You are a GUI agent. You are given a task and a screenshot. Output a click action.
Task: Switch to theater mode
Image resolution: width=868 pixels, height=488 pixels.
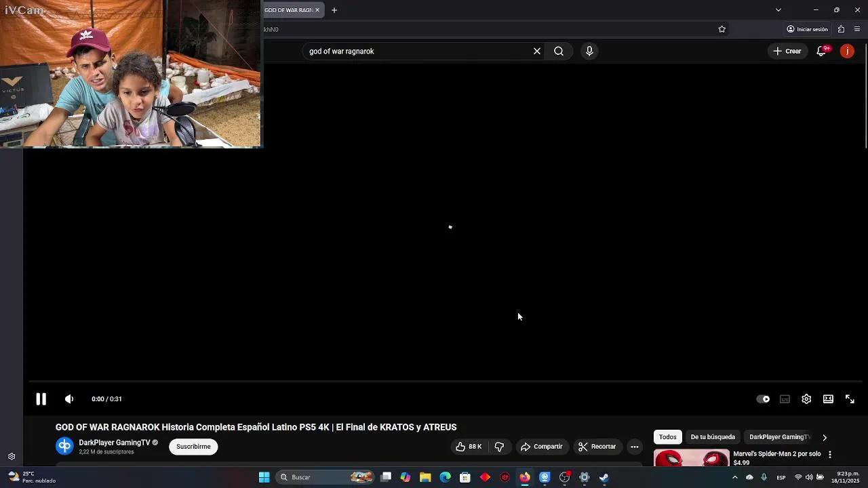point(828,399)
